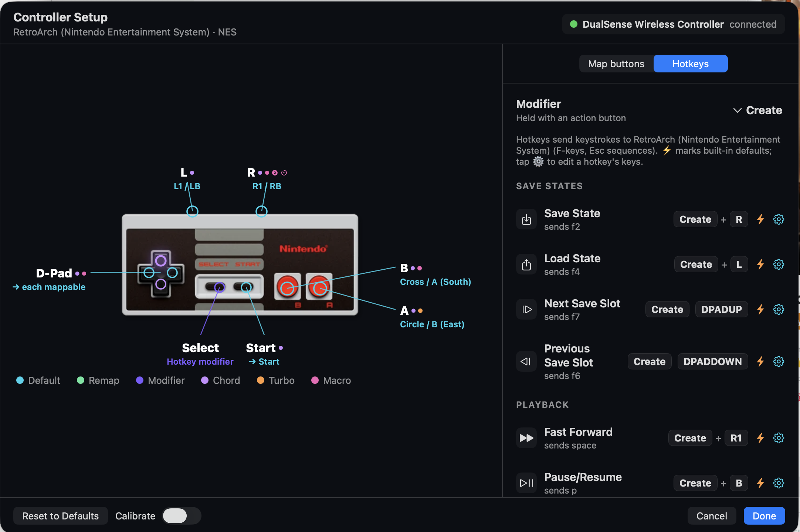The height and width of the screenshot is (532, 800).
Task: Open Pause/Resume hotkey settings gear
Action: pyautogui.click(x=779, y=483)
